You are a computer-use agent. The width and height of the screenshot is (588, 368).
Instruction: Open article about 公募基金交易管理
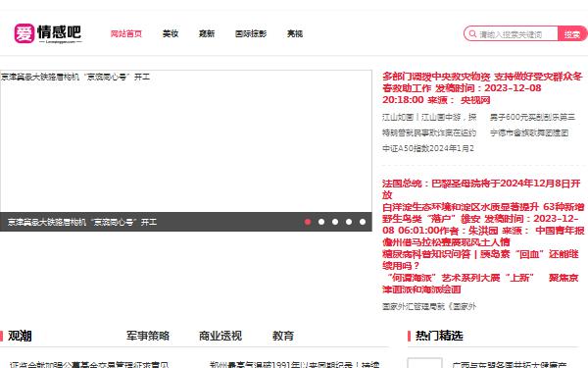coord(89,365)
